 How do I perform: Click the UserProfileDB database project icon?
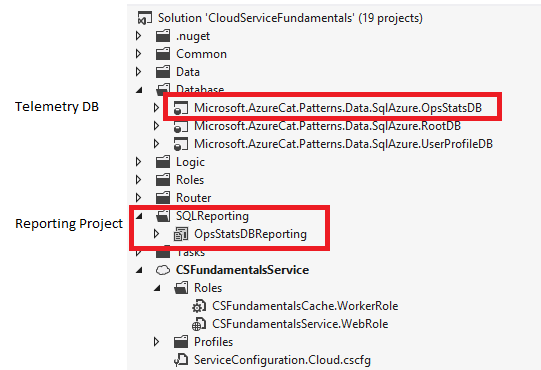[180, 144]
